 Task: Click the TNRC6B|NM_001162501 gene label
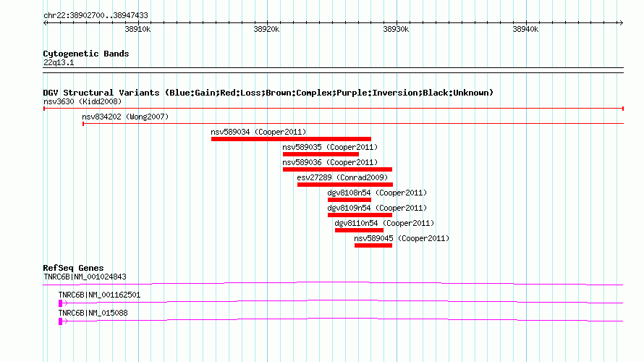99,295
